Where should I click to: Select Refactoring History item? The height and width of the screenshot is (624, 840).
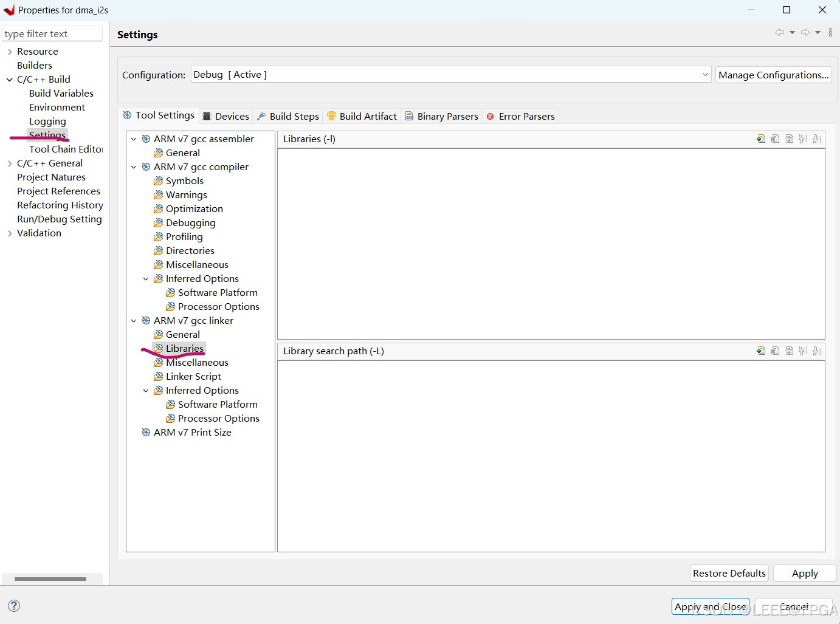(x=60, y=205)
